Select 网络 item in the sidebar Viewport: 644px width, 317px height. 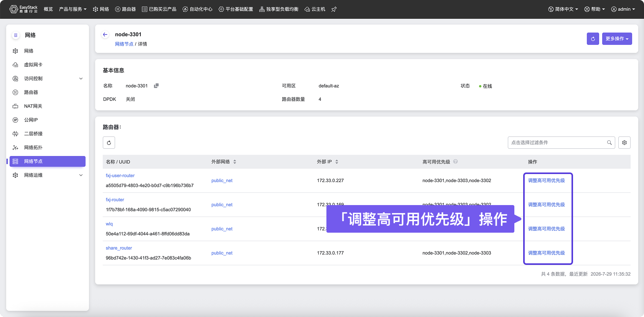(48, 51)
